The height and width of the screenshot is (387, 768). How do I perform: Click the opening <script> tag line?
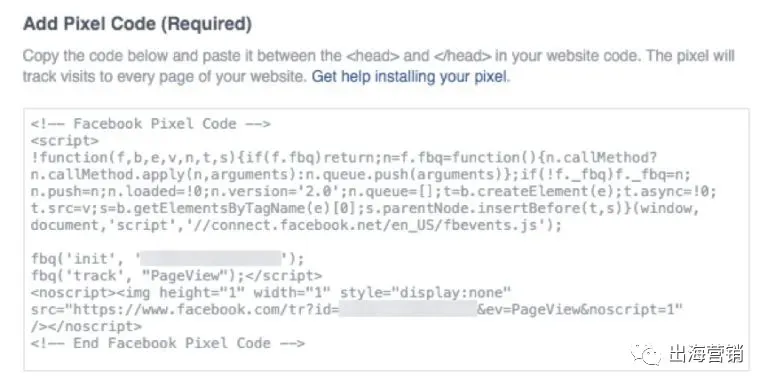(64, 141)
